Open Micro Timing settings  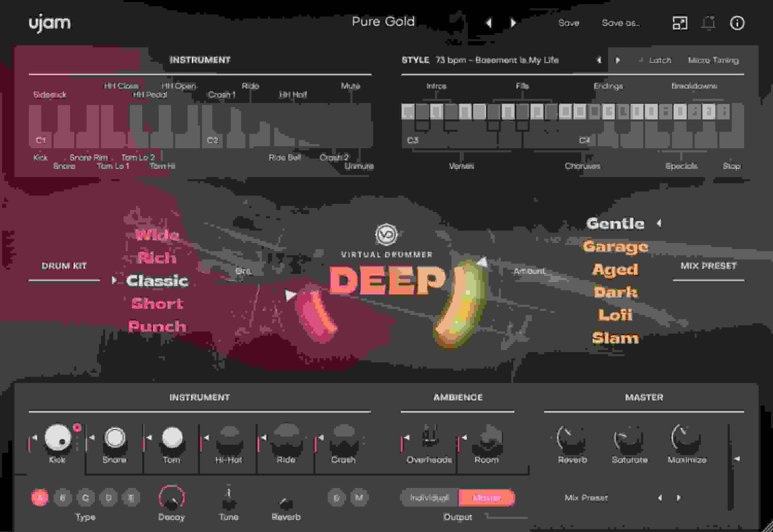(x=714, y=60)
